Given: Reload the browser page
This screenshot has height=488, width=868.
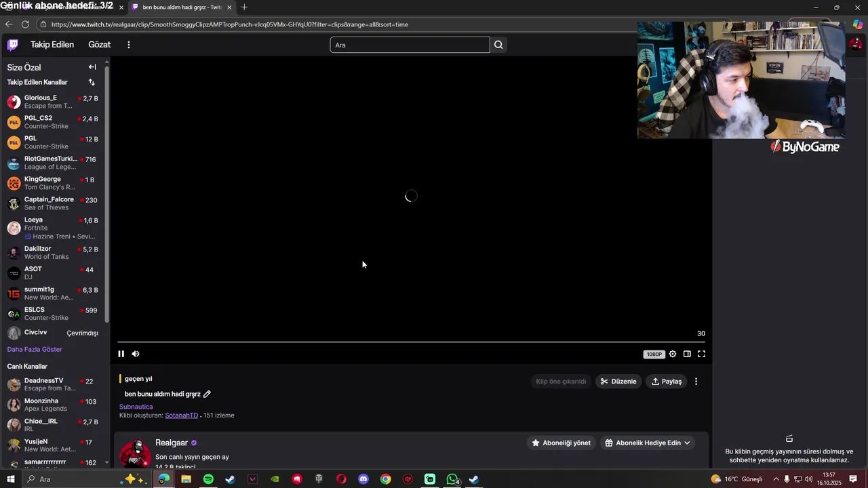Looking at the screenshot, I should [x=25, y=24].
